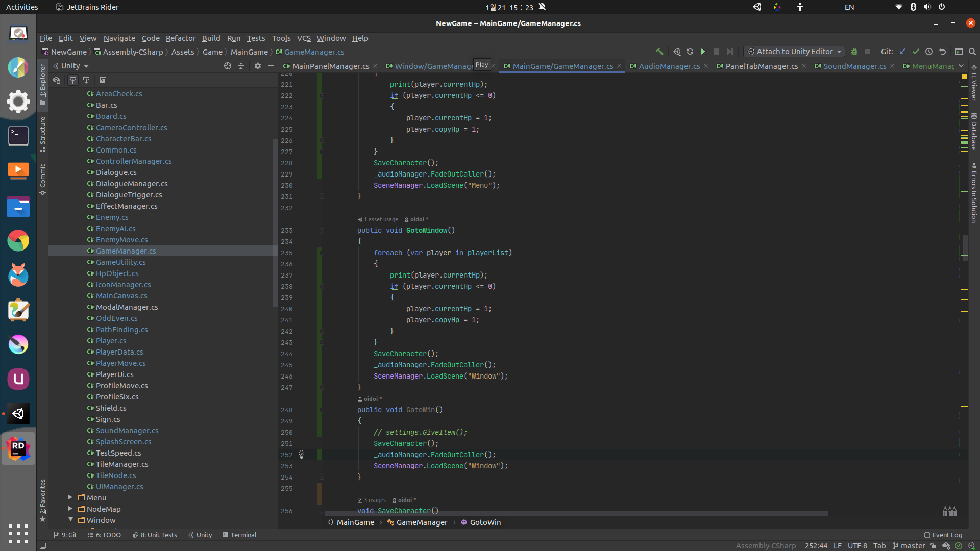Viewport: 980px width, 551px height.
Task: Expand the Menu folder in tree
Action: 70,497
